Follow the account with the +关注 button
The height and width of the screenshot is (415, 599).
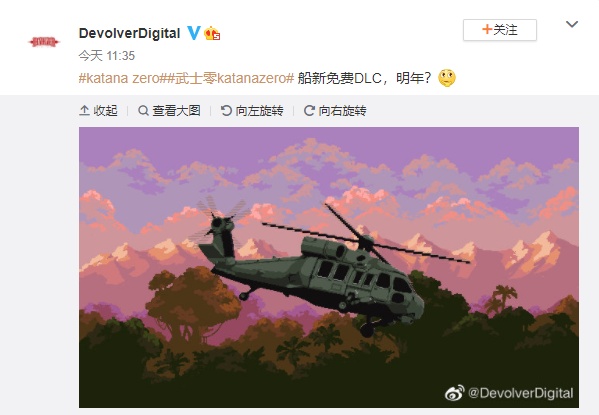(500, 30)
